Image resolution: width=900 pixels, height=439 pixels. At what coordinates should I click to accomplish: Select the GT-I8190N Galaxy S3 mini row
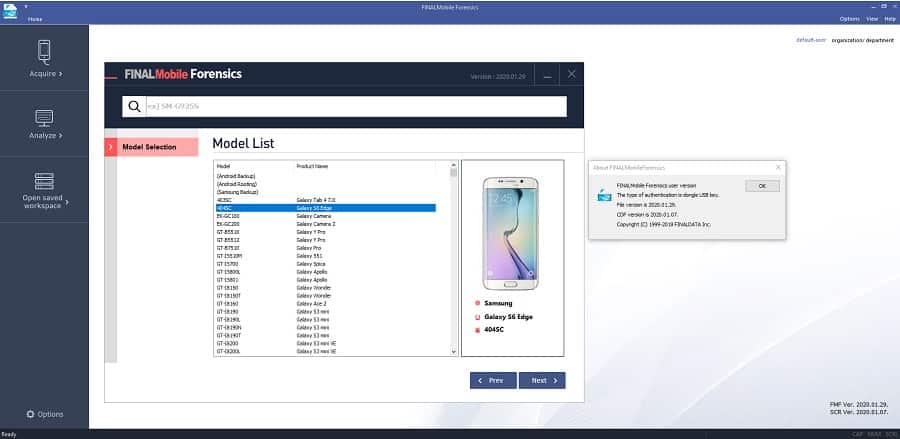click(x=325, y=328)
